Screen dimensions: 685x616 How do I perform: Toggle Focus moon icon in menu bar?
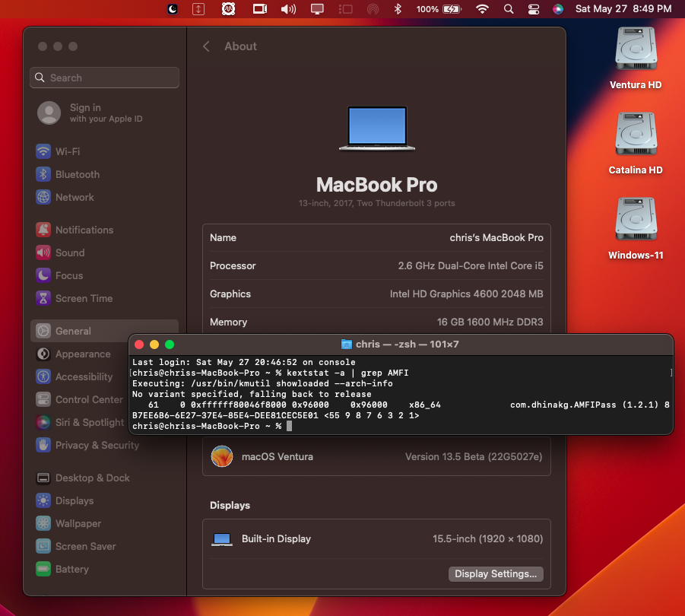click(173, 9)
